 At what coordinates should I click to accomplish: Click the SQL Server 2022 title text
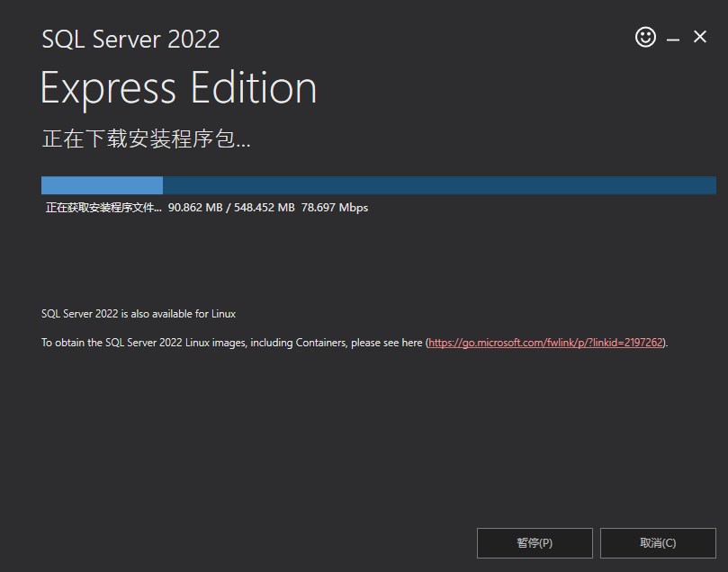coord(130,40)
